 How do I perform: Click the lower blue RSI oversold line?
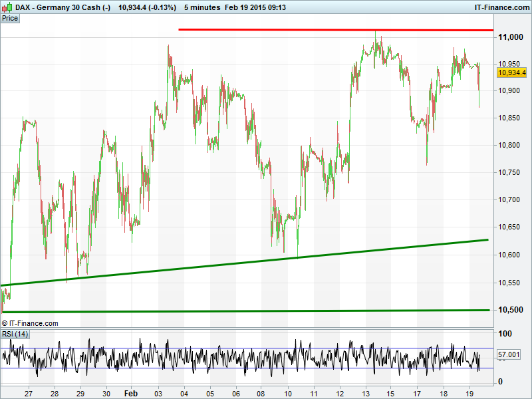click(247, 368)
